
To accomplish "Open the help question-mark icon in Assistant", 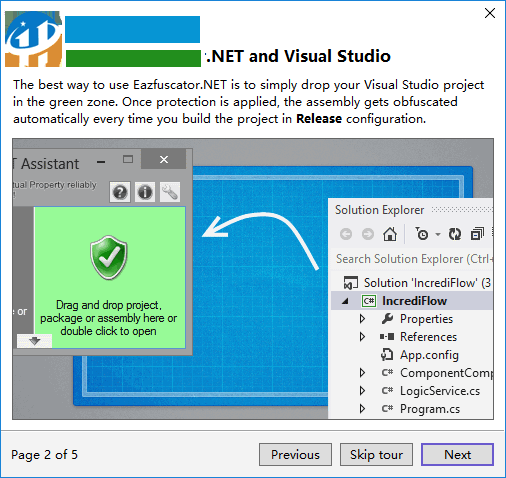I will click(x=120, y=192).
